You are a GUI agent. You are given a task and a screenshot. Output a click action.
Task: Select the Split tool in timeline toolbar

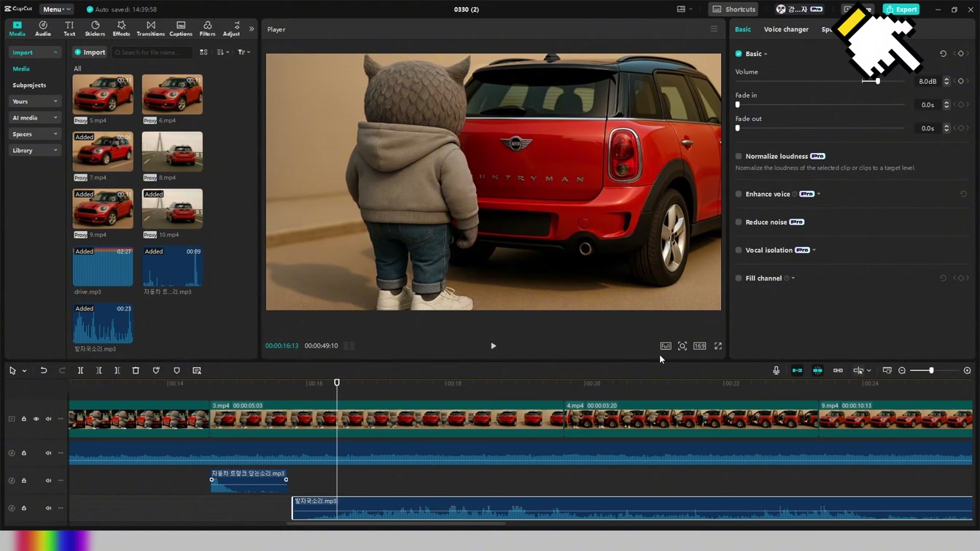(81, 371)
